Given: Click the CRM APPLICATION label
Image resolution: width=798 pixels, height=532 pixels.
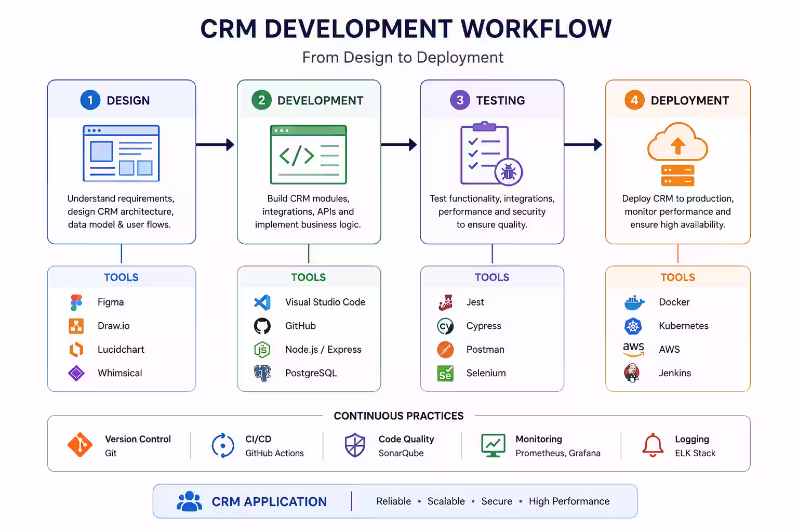Looking at the screenshot, I should (269, 502).
